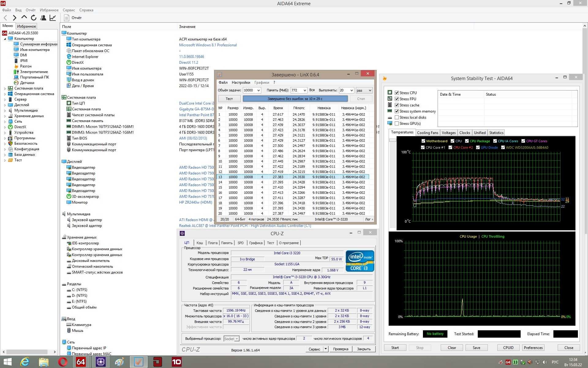Click the AIDA64 up-level arrow icon
588x368 pixels.
pos(24,17)
